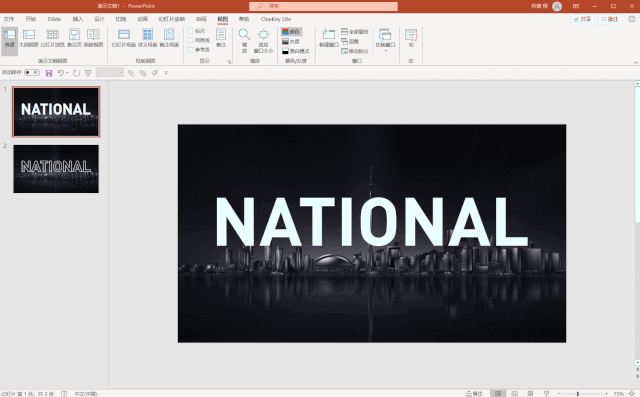
Task: Select Black and White (黑白模式) mode
Action: [296, 51]
